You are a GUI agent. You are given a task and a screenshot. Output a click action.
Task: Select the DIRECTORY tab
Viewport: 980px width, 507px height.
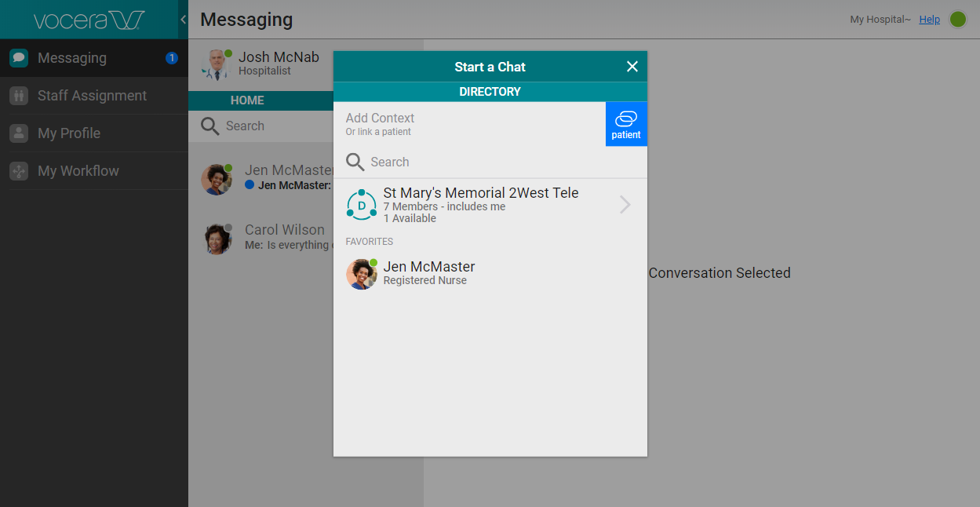(x=490, y=92)
